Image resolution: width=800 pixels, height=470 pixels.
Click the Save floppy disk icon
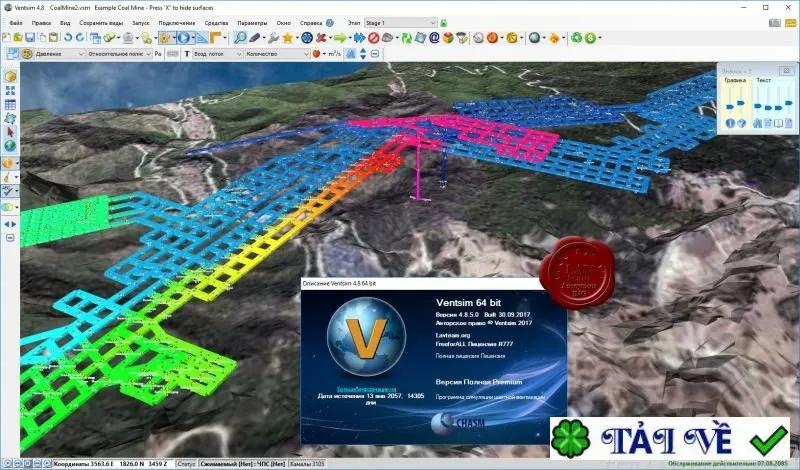30,37
